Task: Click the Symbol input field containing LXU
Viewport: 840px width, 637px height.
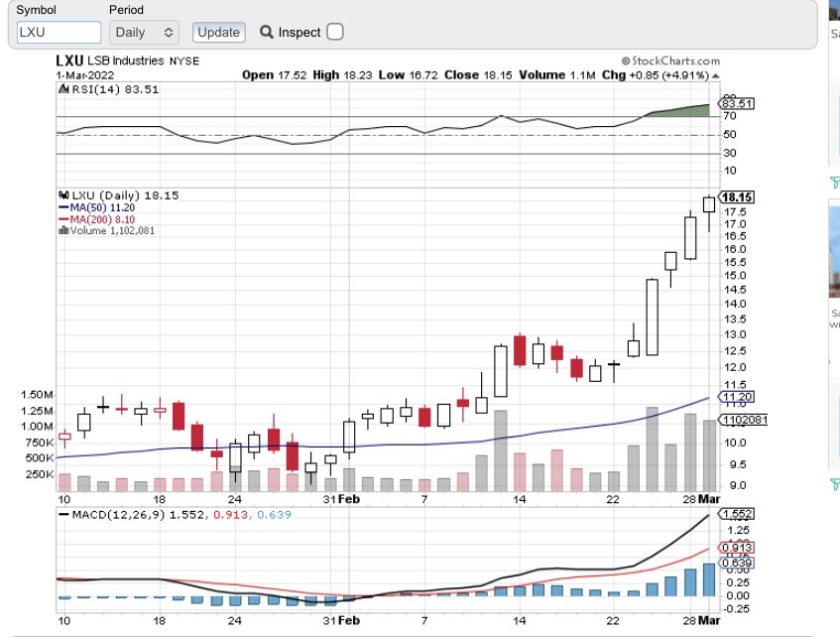Action: point(59,32)
